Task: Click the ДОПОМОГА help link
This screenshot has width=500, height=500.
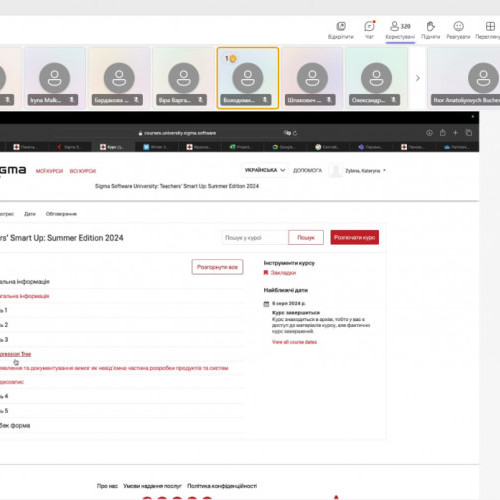Action: [307, 171]
